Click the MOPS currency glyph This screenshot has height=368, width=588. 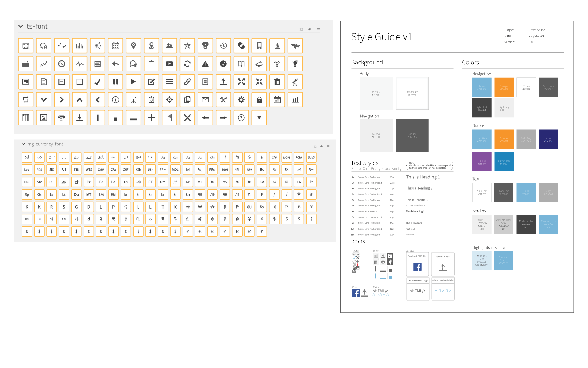tap(287, 157)
